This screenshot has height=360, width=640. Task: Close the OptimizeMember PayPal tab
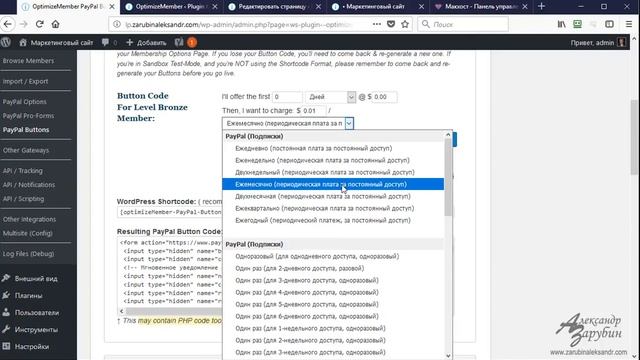(x=112, y=7)
